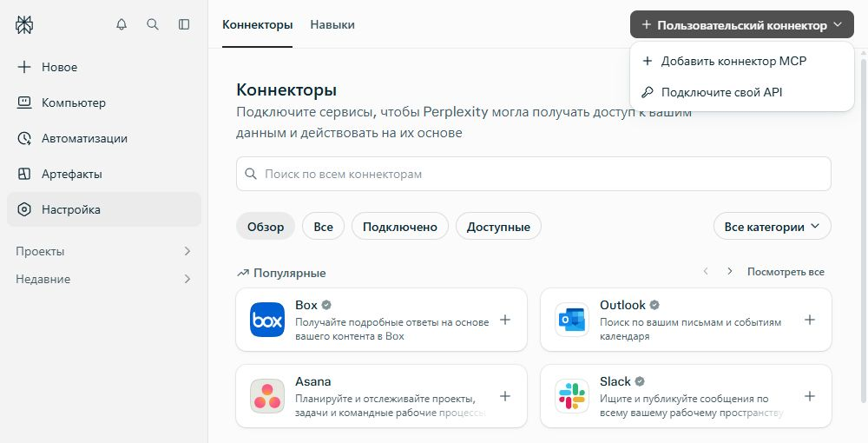Open the Slack connector title
868x443 pixels.
[x=615, y=381]
